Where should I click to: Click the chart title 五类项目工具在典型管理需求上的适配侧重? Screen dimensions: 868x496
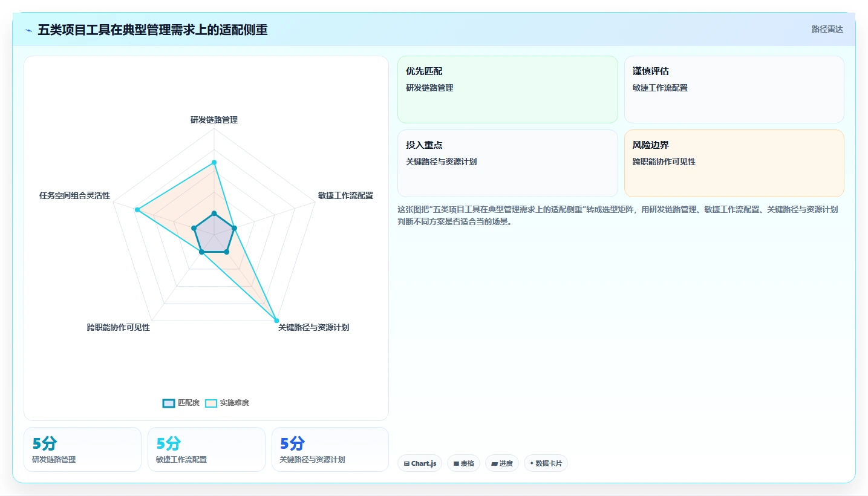[x=152, y=30]
